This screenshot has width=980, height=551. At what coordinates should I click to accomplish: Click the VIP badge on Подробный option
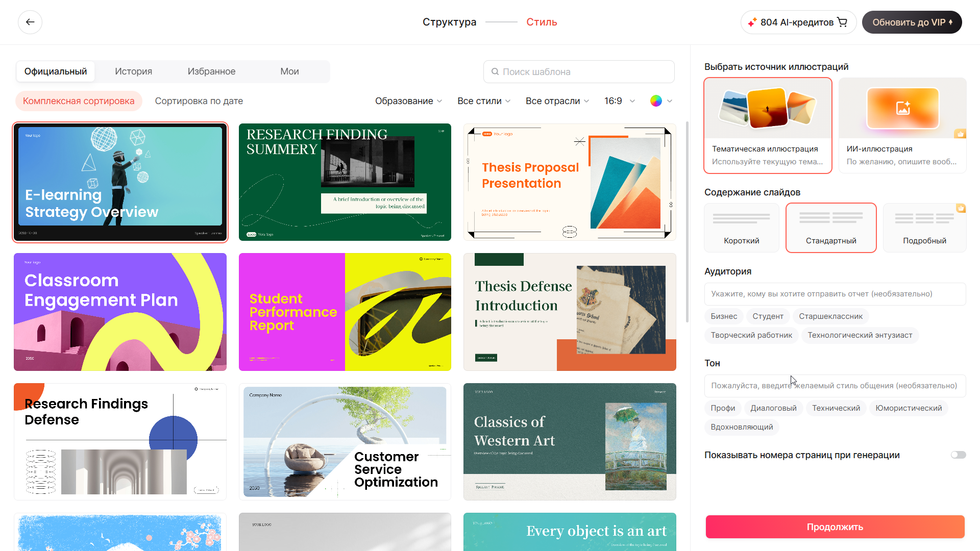962,208
